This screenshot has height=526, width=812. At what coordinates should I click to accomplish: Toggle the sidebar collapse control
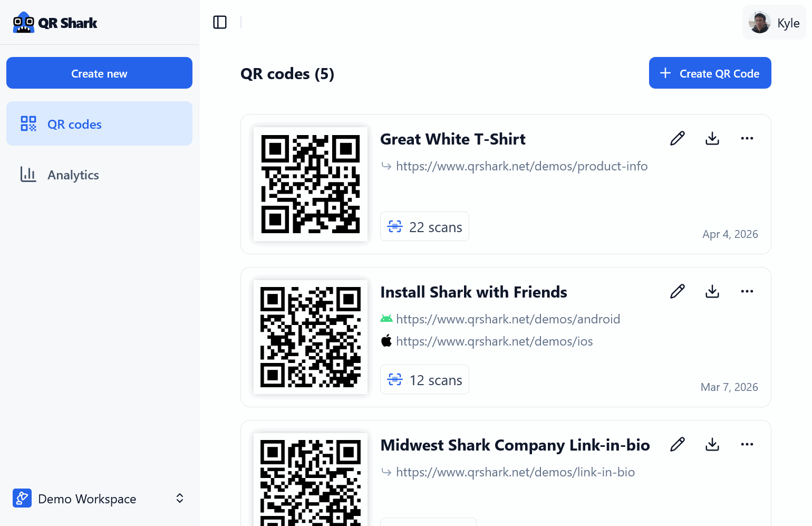coord(220,22)
